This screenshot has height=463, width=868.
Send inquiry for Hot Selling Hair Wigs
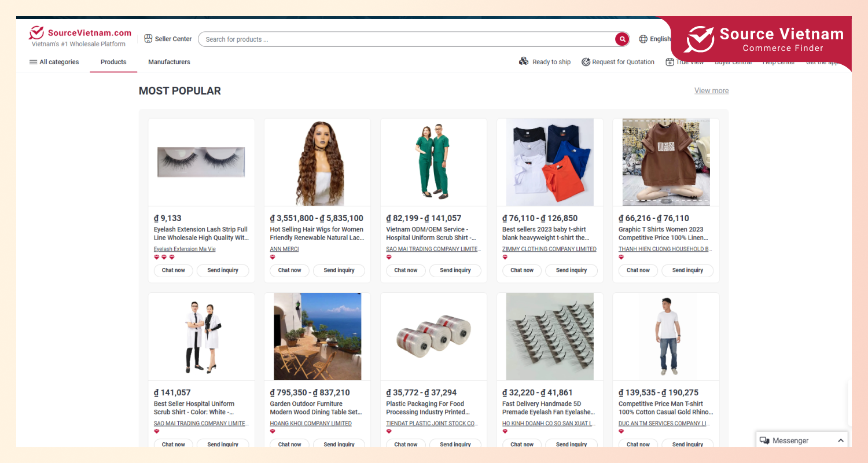339,270
